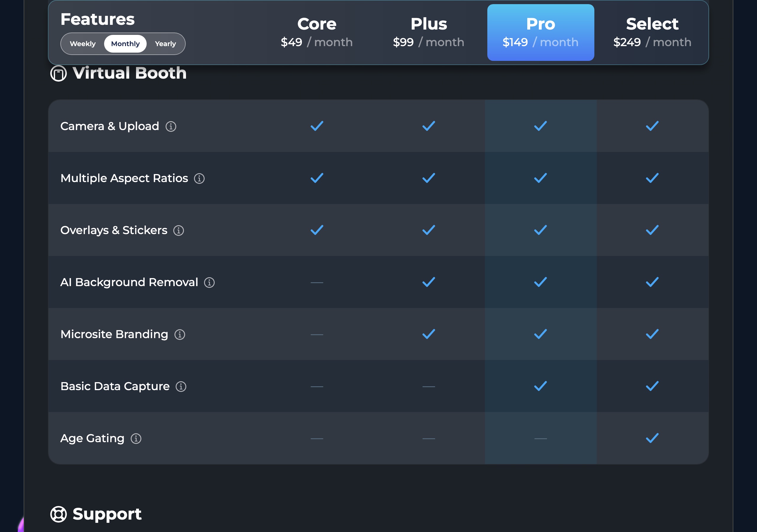Open Basic Data Capture info icon

[181, 386]
